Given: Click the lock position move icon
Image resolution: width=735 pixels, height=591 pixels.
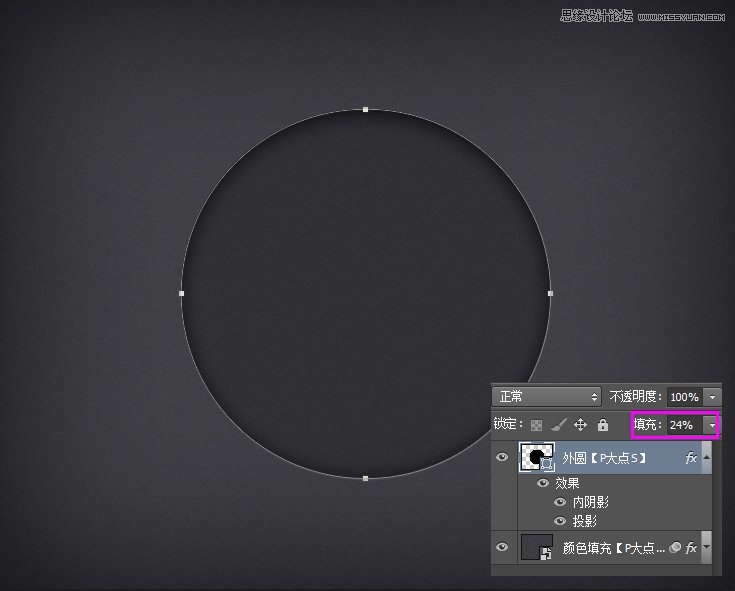Looking at the screenshot, I should [x=580, y=425].
